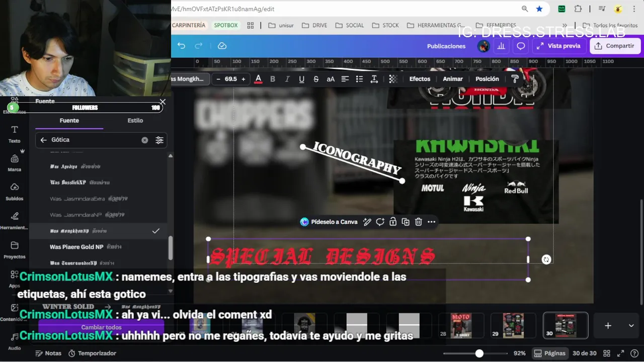644x362 pixels.
Task: Click the comment refresh bubble icon
Action: pos(380,222)
